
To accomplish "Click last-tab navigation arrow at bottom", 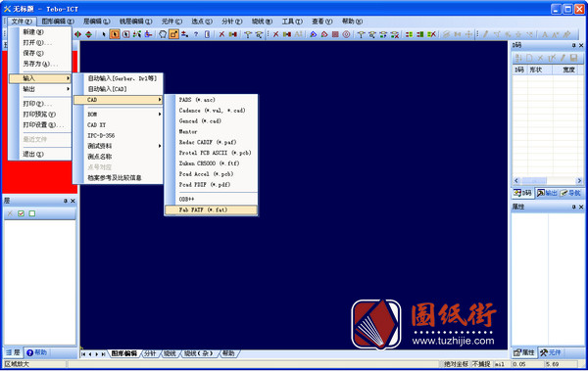I will [x=104, y=354].
